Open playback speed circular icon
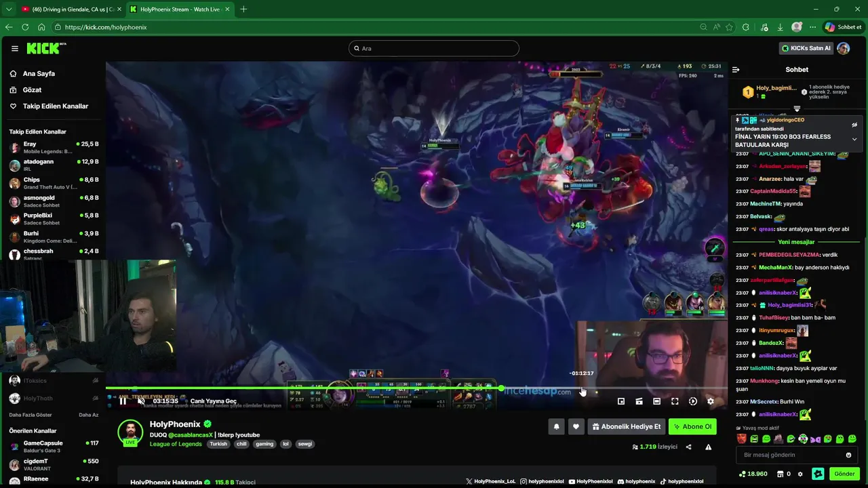This screenshot has width=868, height=488. (692, 401)
